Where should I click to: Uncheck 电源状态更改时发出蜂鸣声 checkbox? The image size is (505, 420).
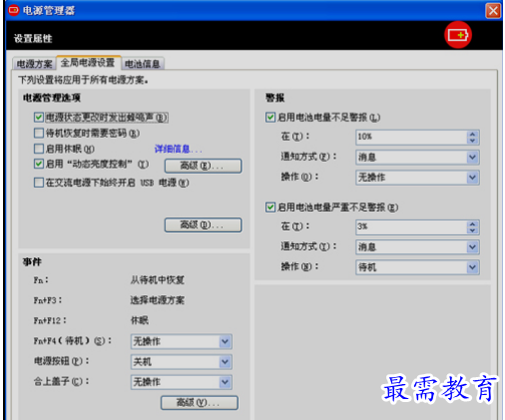tap(39, 117)
